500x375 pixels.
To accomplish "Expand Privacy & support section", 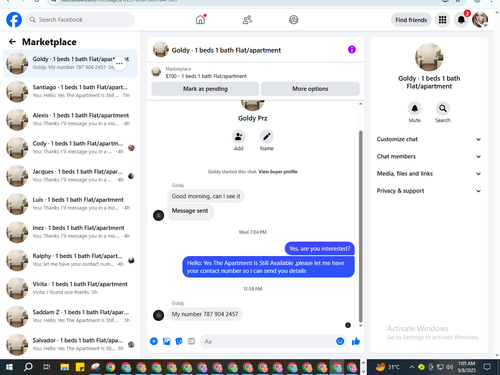I will pyautogui.click(x=429, y=191).
